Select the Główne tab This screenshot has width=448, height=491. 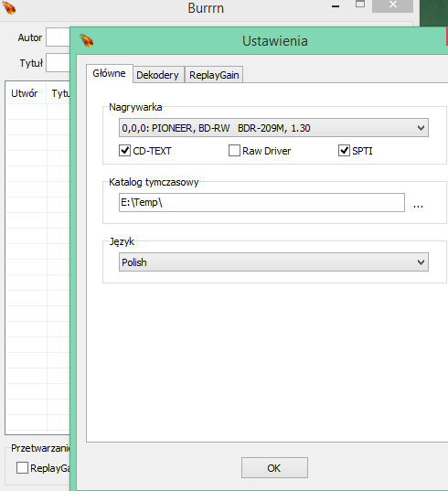click(x=110, y=73)
